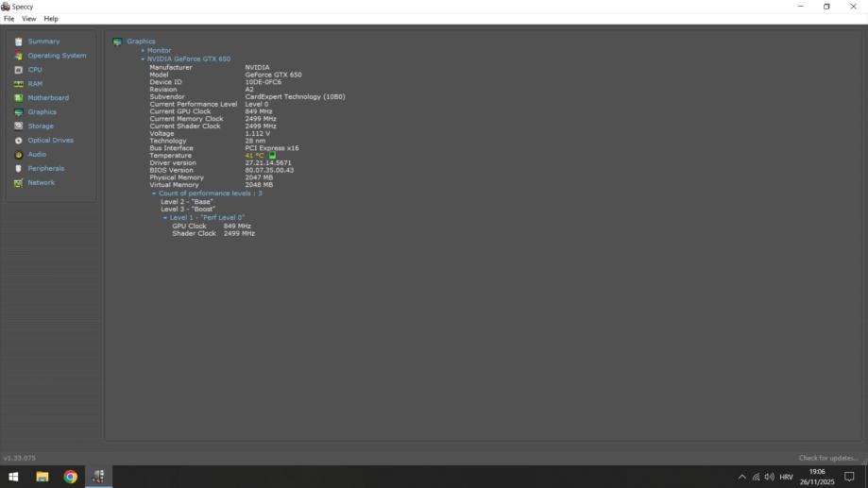Open the Operating System section icon
Screen dimensions: 868x488
tap(18, 56)
